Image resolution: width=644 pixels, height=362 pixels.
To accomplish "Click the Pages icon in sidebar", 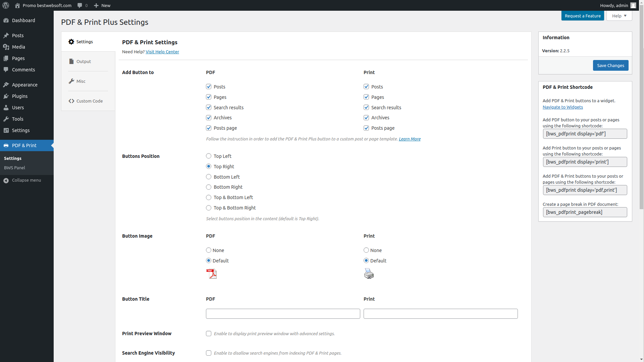I will (6, 58).
